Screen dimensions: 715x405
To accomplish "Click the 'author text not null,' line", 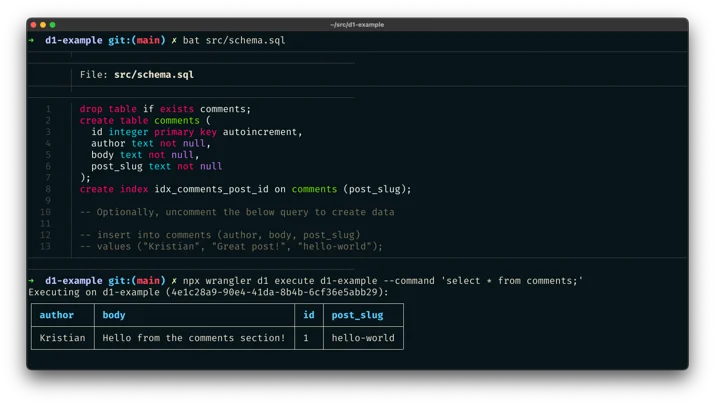I will pyautogui.click(x=150, y=143).
